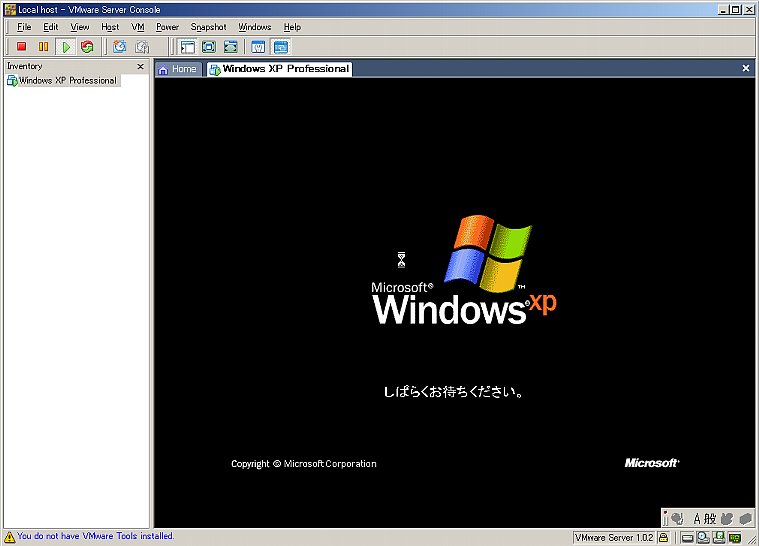The width and height of the screenshot is (759, 546).
Task: Click the red Power Off button
Action: point(21,46)
